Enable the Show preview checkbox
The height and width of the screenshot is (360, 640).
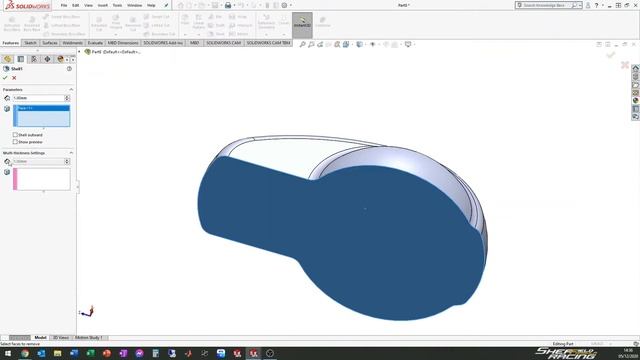(x=15, y=142)
